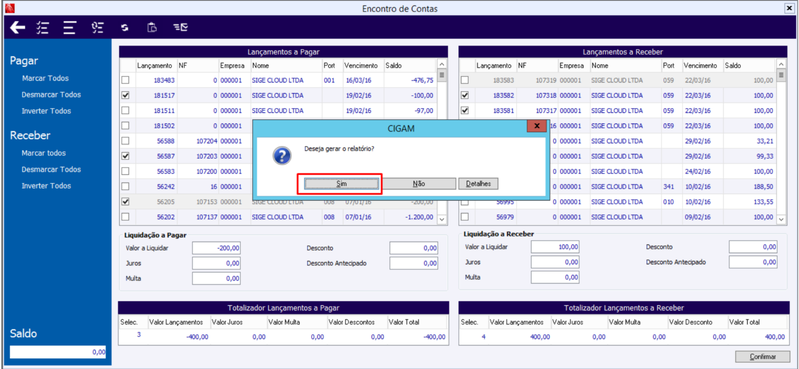This screenshot has height=369, width=799.
Task: Click the invert selection checklist toolbar icon
Action: click(x=97, y=28)
